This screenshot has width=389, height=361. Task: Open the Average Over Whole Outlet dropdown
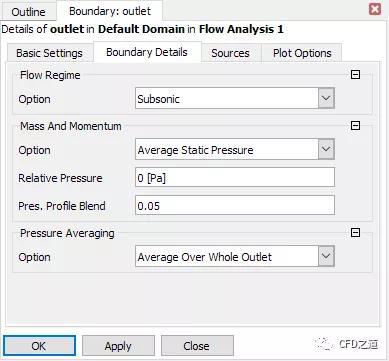point(326,256)
